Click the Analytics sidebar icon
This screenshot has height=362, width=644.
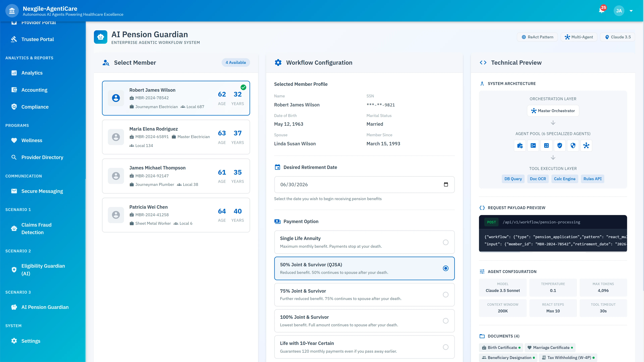pos(14,73)
